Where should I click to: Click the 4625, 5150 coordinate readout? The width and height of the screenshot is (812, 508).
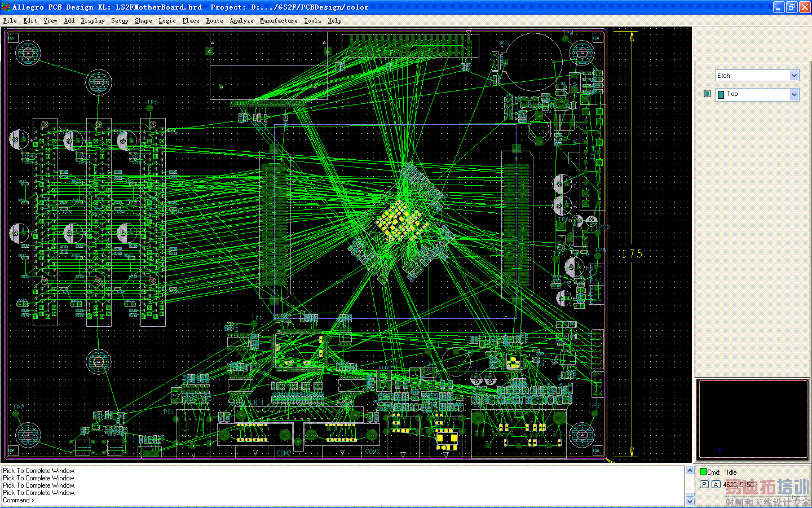[x=738, y=484]
